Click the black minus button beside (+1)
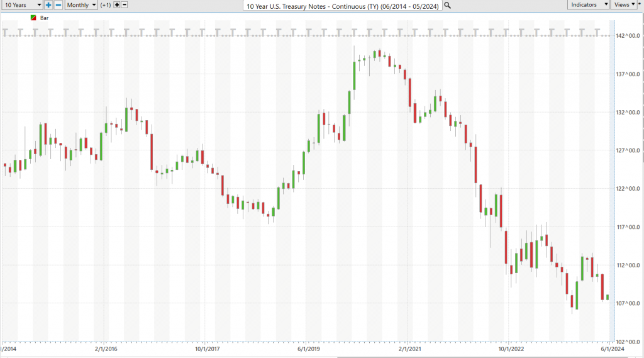Viewport: 644px width, 358px height. (x=125, y=5)
